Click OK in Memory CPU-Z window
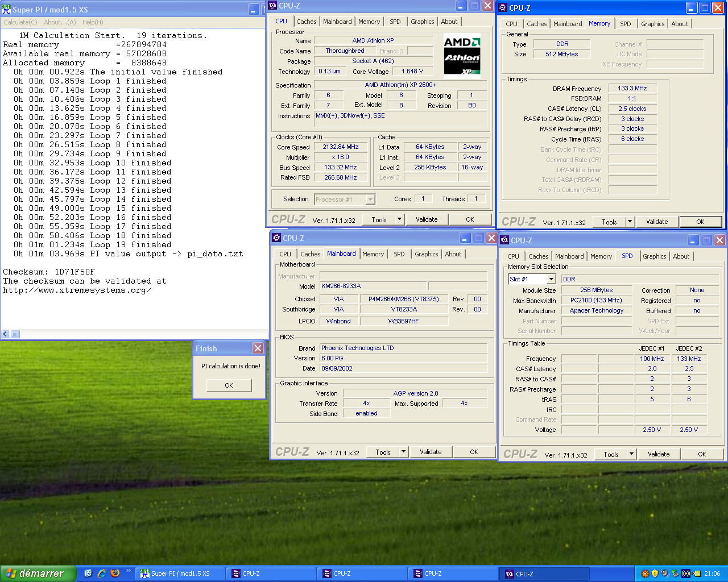728x582 pixels. coord(700,222)
